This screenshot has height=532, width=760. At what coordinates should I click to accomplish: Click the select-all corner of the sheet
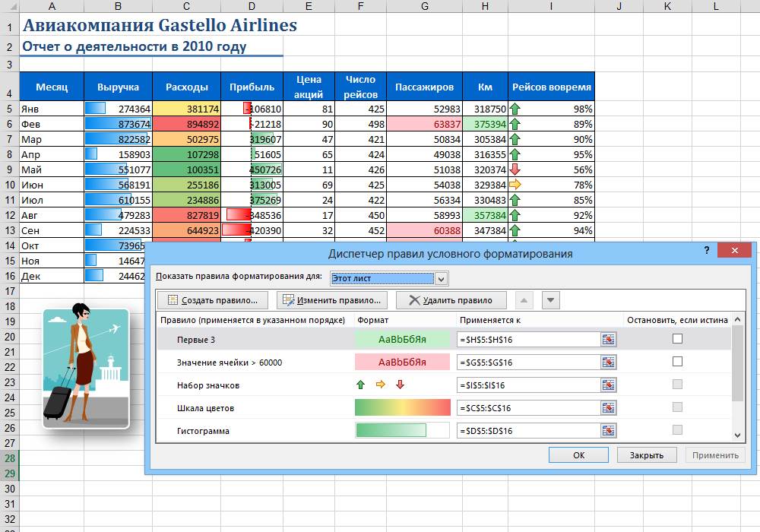[10, 6]
